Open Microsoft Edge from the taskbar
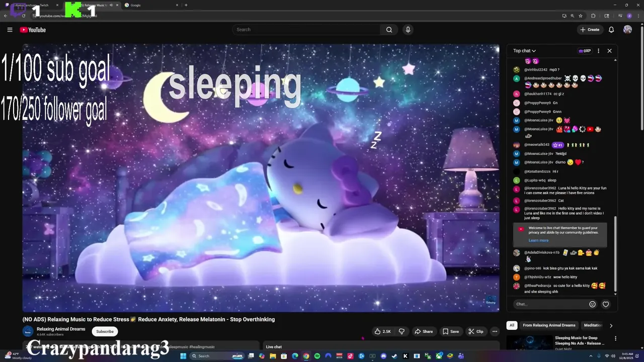 click(295, 356)
